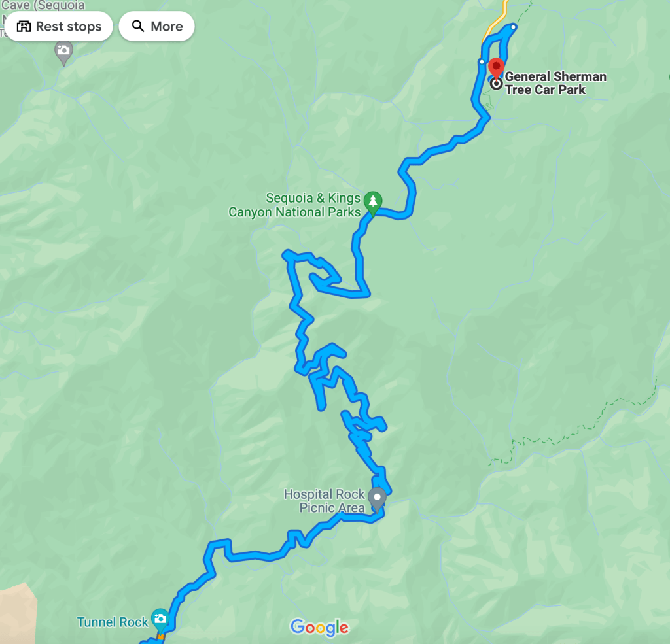670x644 pixels.
Task: Click the Cave (Sequoia) label at top left
Action: pyautogui.click(x=43, y=5)
